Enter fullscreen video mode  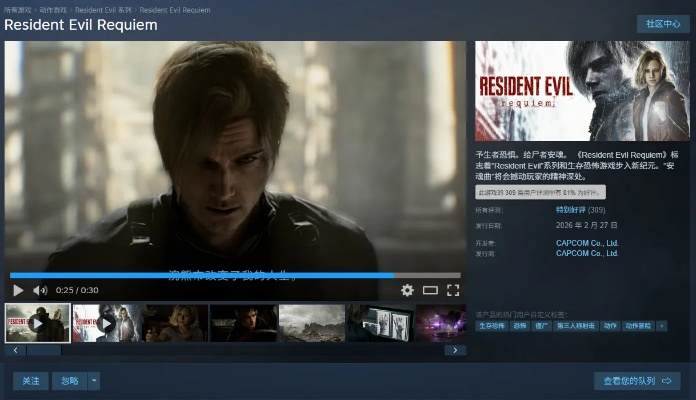point(453,290)
